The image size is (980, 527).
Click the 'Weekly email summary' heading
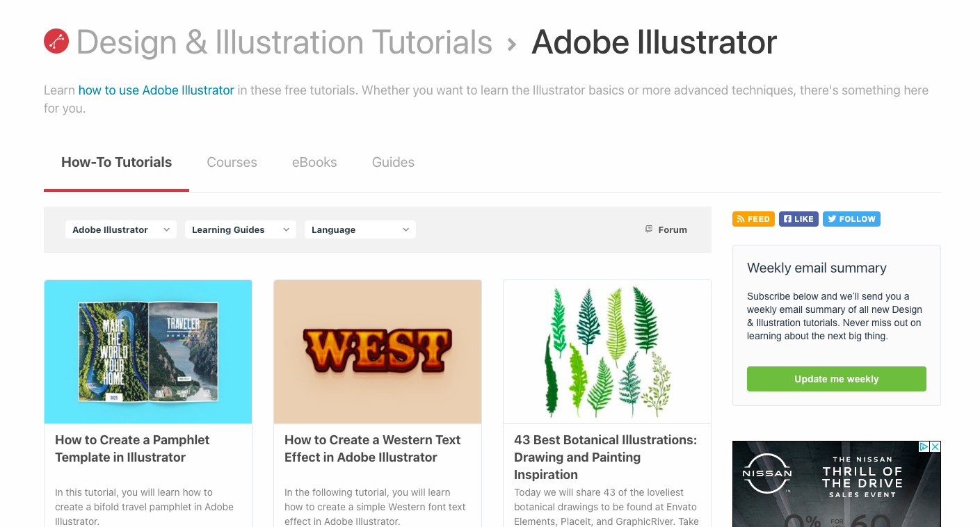click(817, 268)
